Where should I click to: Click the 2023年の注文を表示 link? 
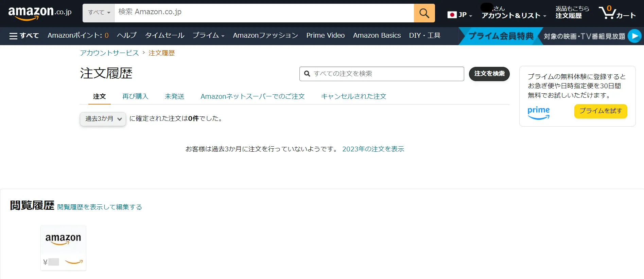pos(373,149)
